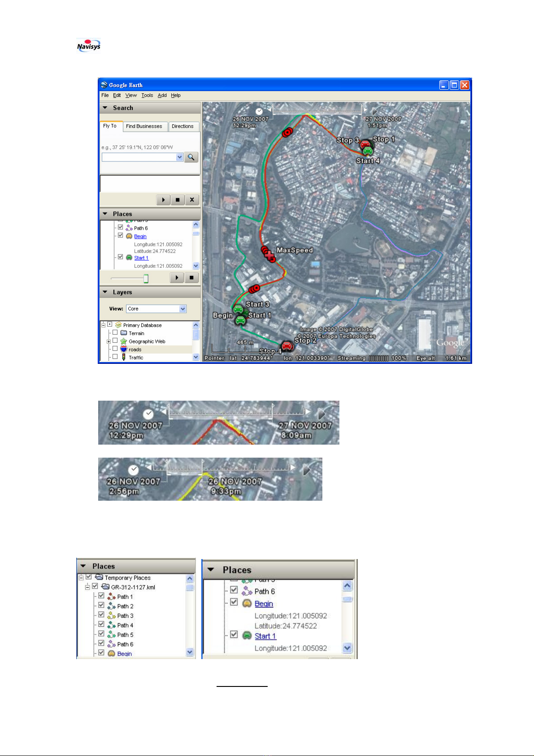This screenshot has height=756, width=534.
Task: Open the Tools menu
Action: tap(147, 95)
